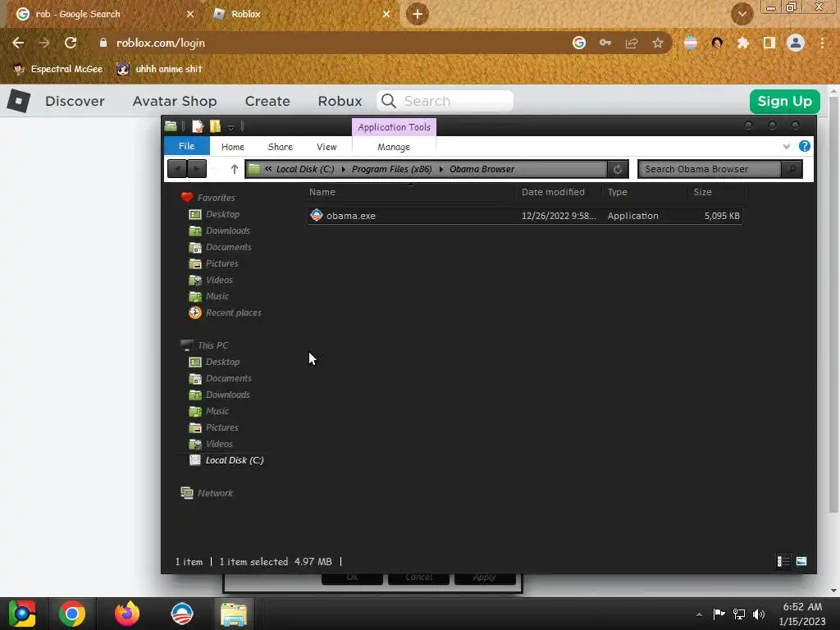Open Chrome tab search dropdown

click(x=742, y=14)
